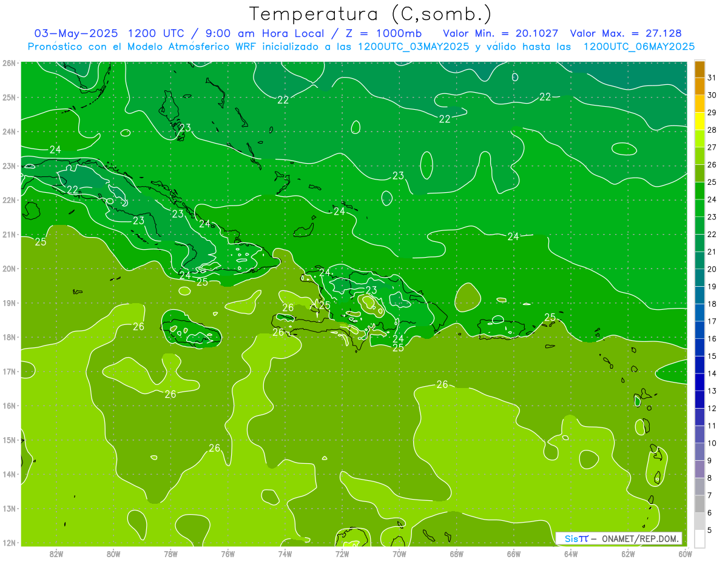Image resolution: width=728 pixels, height=562 pixels.
Task: Click legend scale label 15
Action: coord(712,356)
